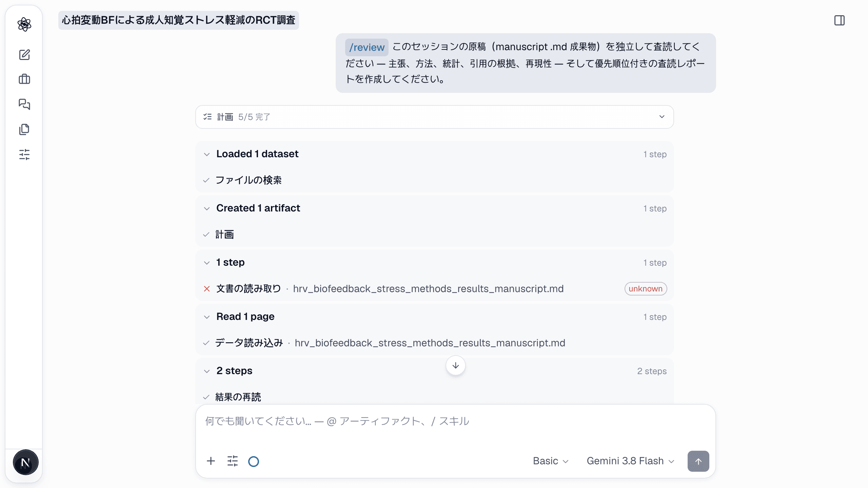868x488 pixels.
Task: Expand the 計画 5/5 完了 panel chevron
Action: [x=662, y=117]
